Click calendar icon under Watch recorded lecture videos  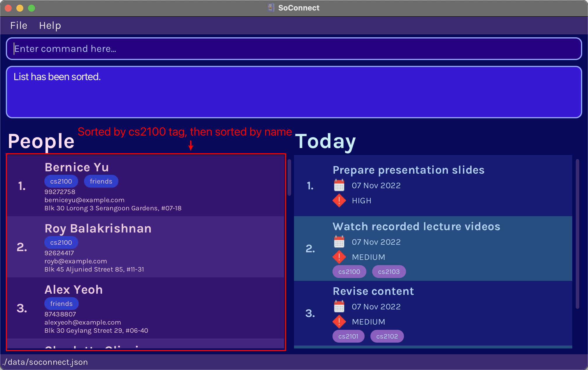tap(339, 242)
